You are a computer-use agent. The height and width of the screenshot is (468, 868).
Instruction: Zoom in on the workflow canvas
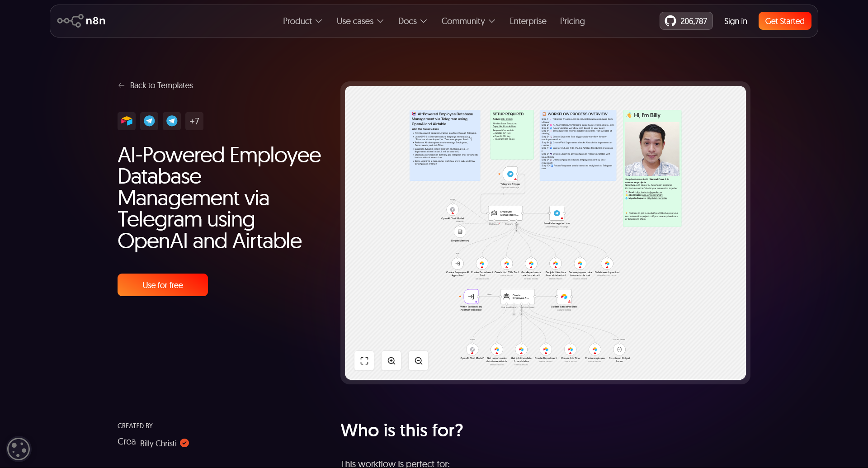click(392, 361)
